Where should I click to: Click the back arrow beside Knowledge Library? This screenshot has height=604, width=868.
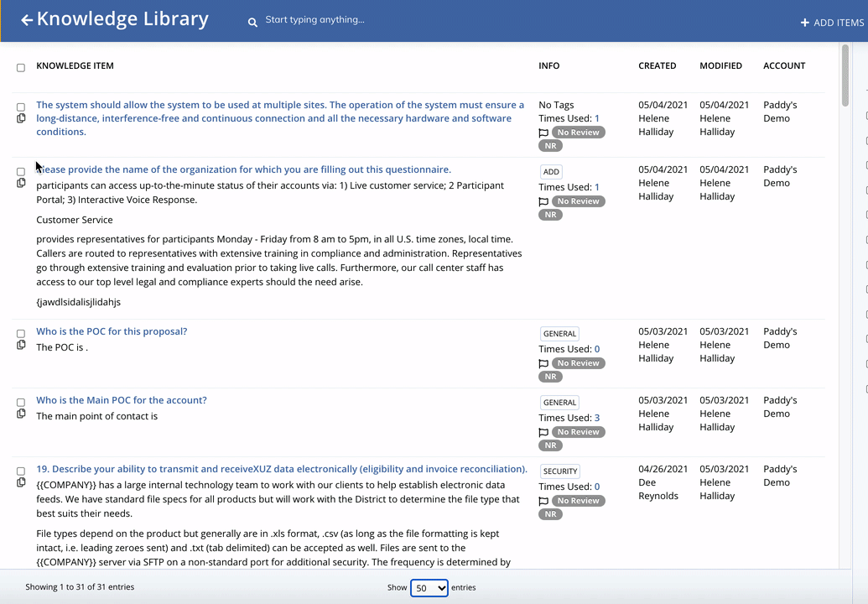(x=27, y=20)
